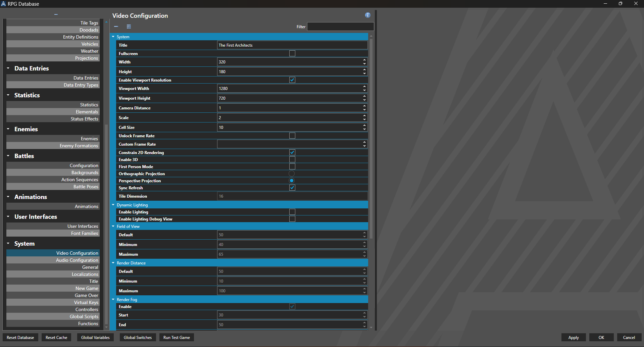
Task: Collapse the Render Fog section
Action: 113,299
